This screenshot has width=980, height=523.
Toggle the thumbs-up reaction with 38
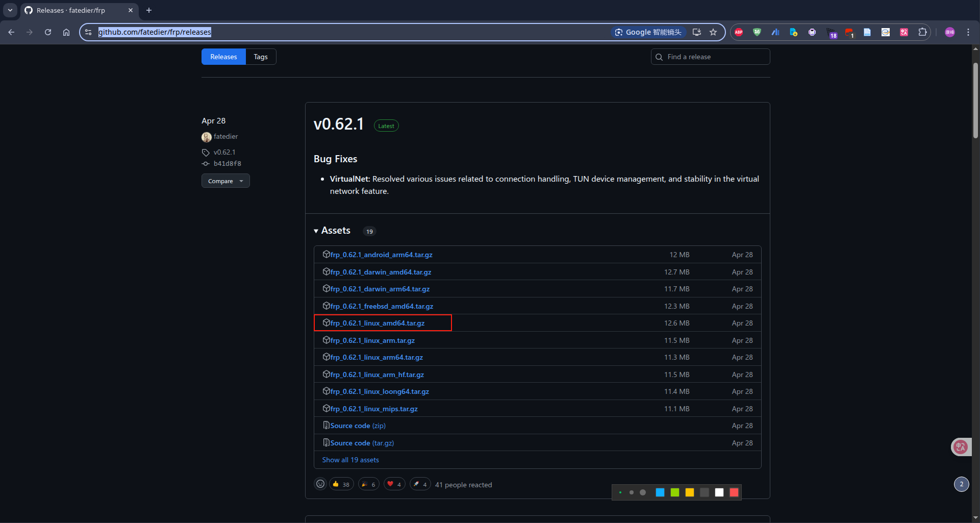point(341,484)
